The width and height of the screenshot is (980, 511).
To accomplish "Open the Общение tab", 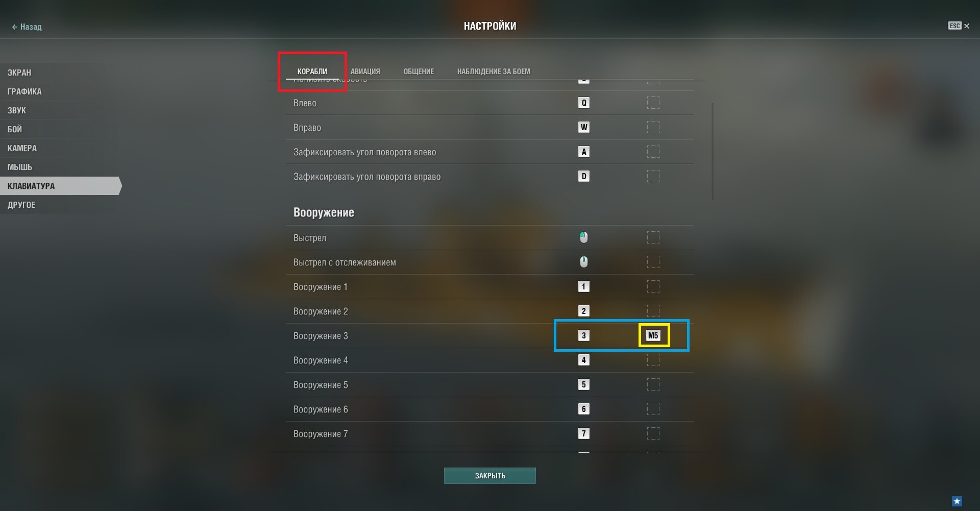I will pos(419,71).
